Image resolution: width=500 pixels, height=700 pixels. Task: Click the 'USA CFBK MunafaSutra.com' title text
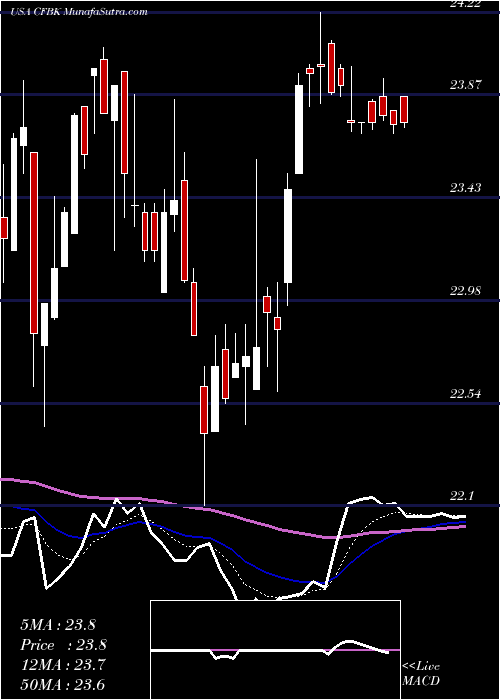80,12
